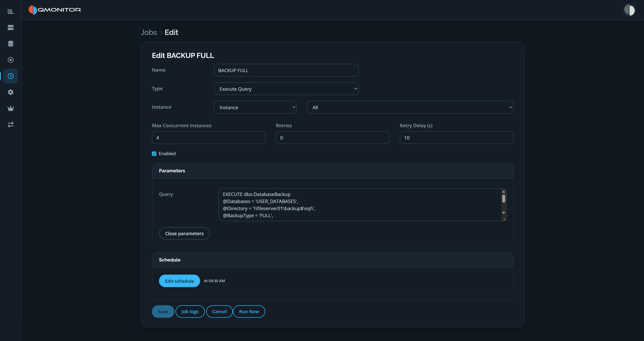Viewport: 644px width, 341px height.
Task: Click Edit schedule button
Action: (179, 281)
